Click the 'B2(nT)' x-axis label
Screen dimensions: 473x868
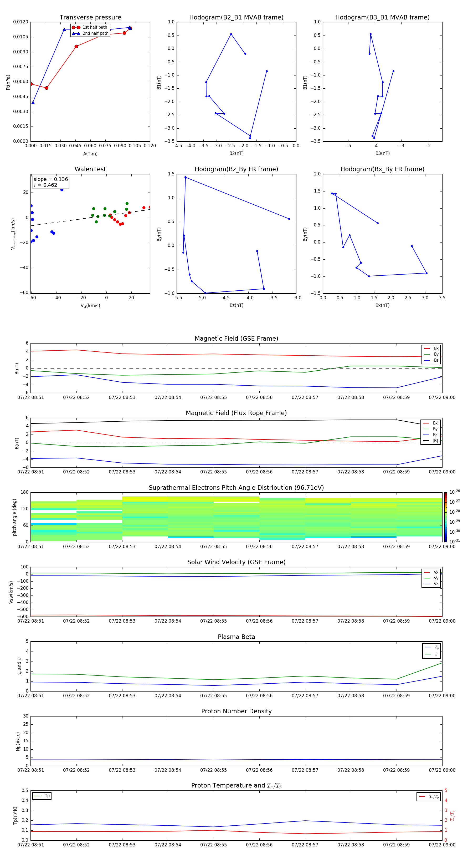[236, 153]
